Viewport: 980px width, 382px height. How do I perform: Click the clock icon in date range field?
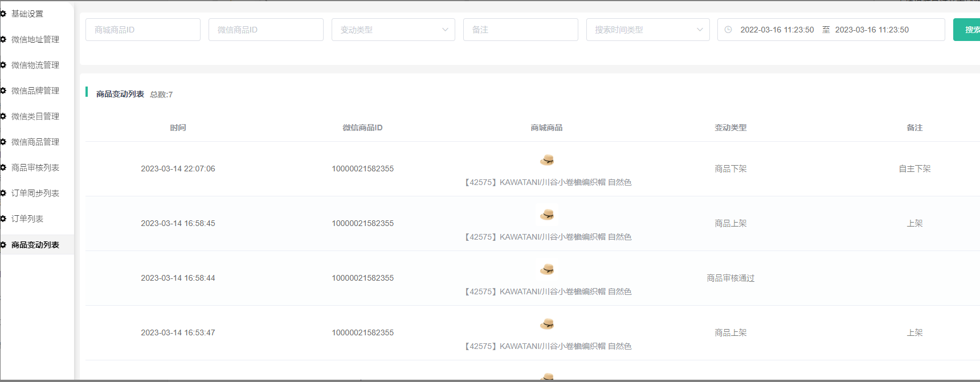(728, 30)
